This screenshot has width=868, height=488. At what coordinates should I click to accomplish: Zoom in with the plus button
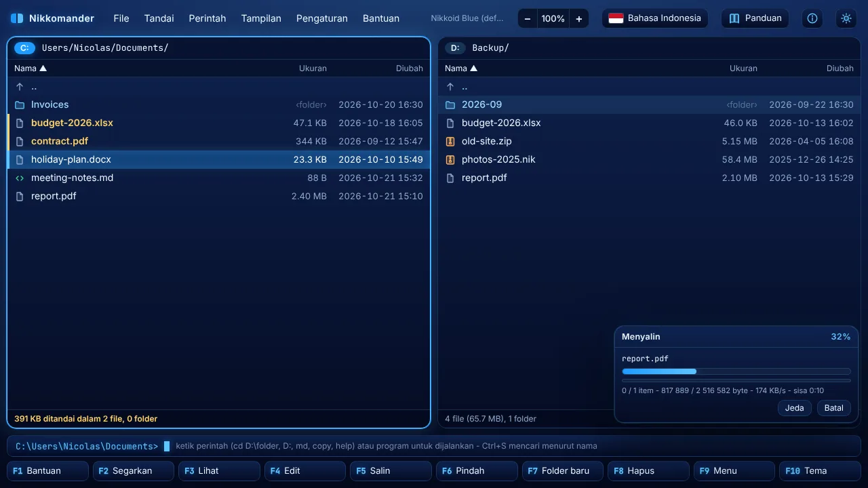click(x=578, y=19)
